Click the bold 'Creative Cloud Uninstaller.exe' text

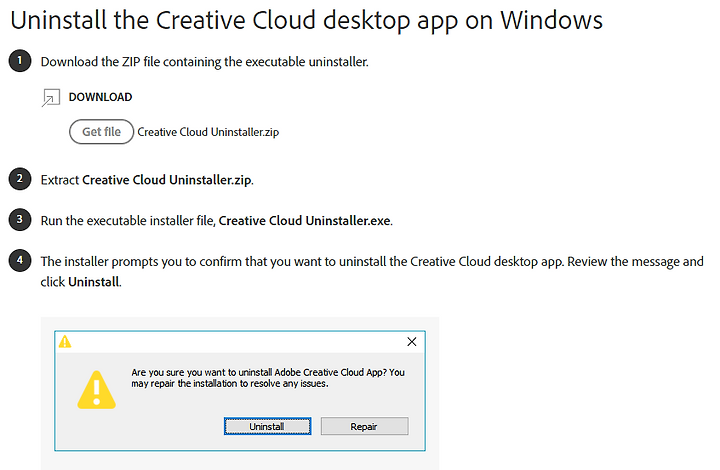304,221
